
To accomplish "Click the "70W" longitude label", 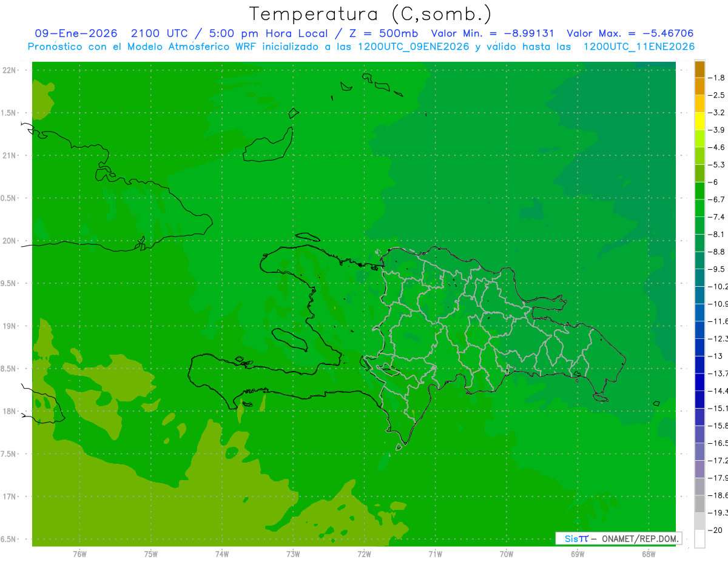I will coord(507,554).
